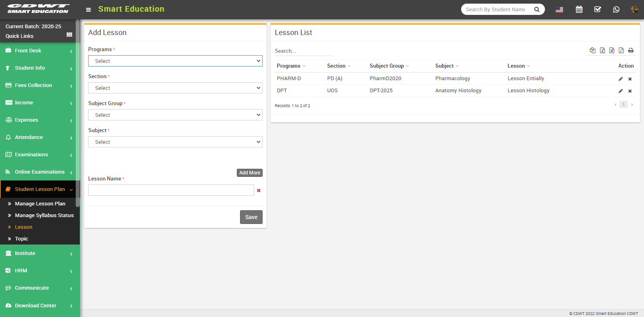
Task: Print the lesson list
Action: (631, 50)
